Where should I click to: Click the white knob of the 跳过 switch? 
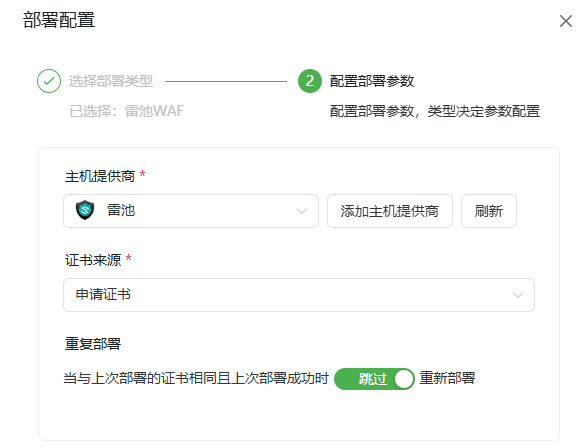click(403, 379)
